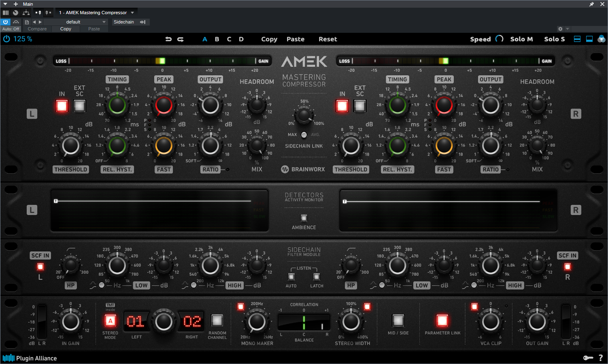Toggle the left SCF IN button
This screenshot has height=364, width=608.
tap(40, 266)
